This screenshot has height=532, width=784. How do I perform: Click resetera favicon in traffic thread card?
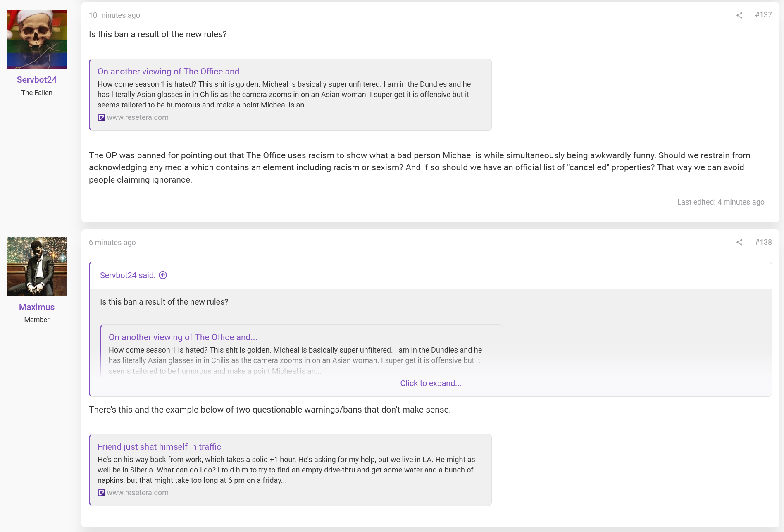click(101, 493)
